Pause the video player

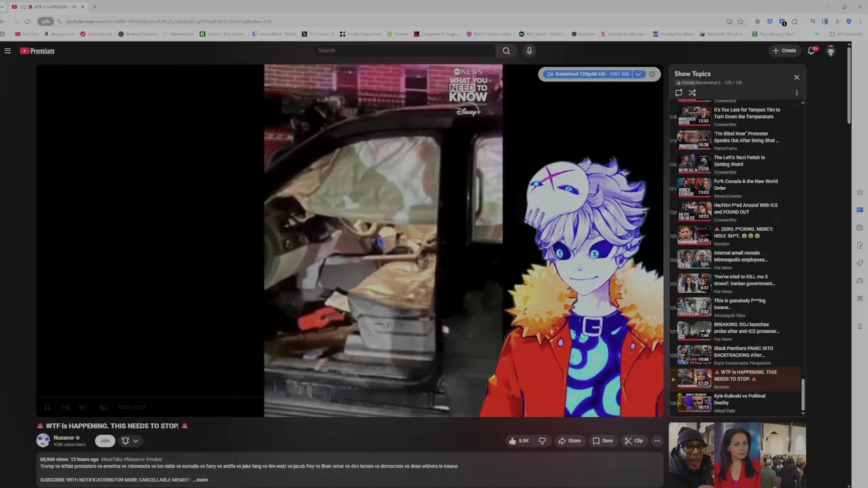coord(47,407)
